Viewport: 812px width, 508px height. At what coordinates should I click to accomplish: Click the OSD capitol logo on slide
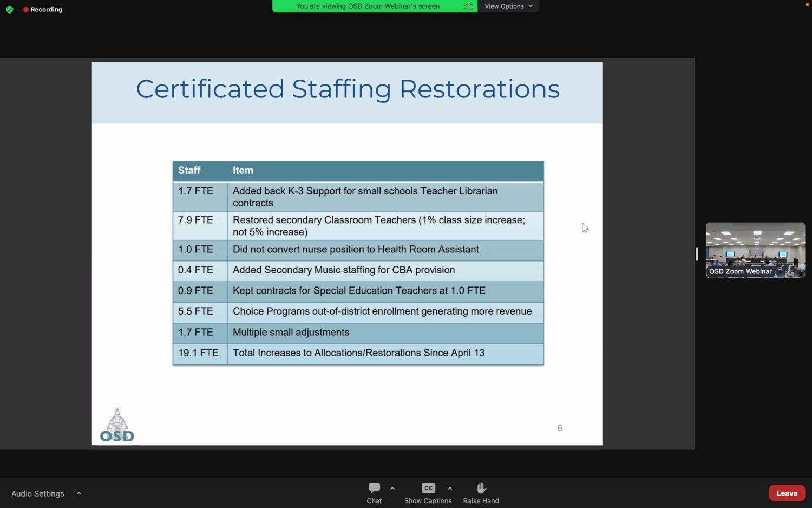[x=117, y=425]
